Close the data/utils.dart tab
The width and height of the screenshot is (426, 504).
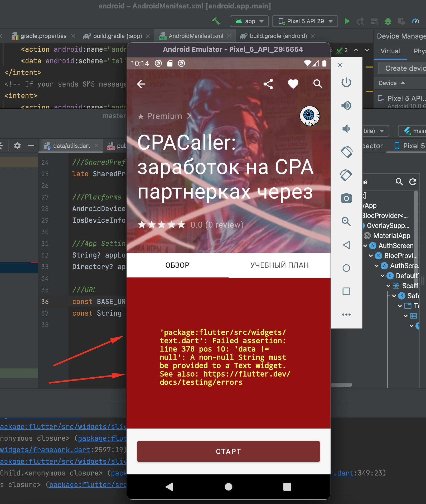96,146
